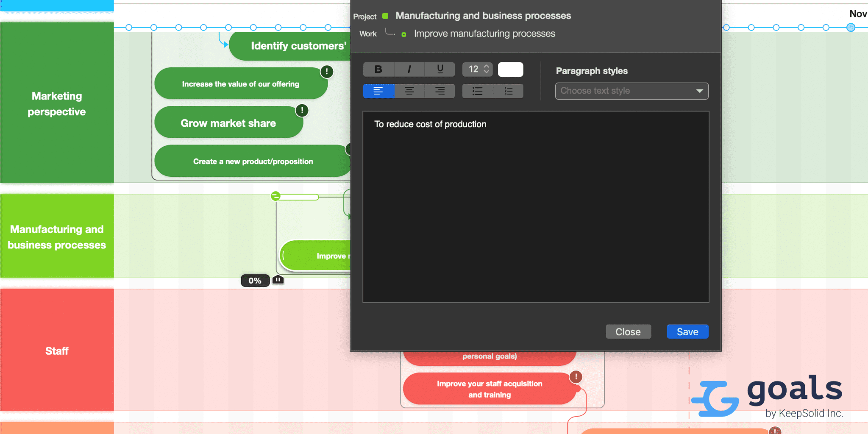Align text right in note editor
868x434 pixels.
coord(440,91)
